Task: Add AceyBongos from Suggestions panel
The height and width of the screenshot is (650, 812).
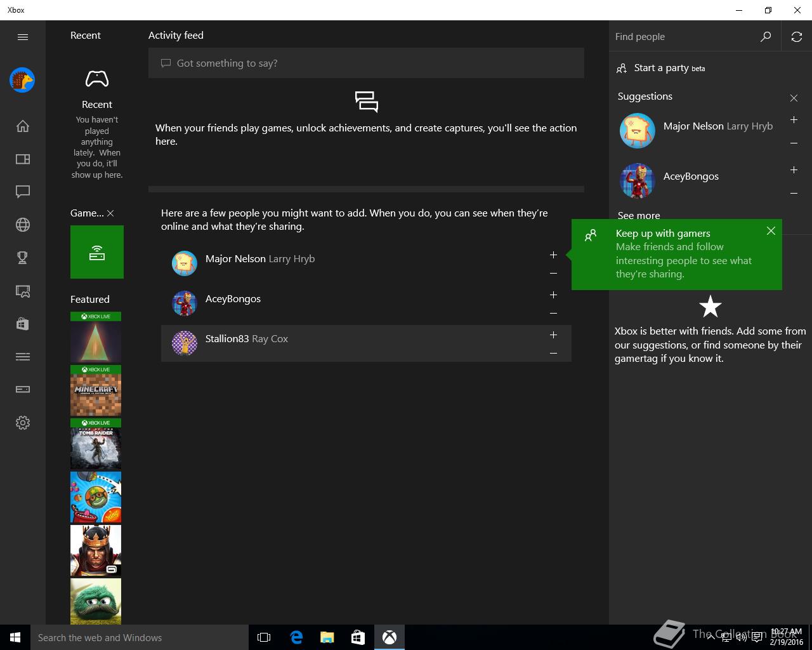Action: [794, 169]
